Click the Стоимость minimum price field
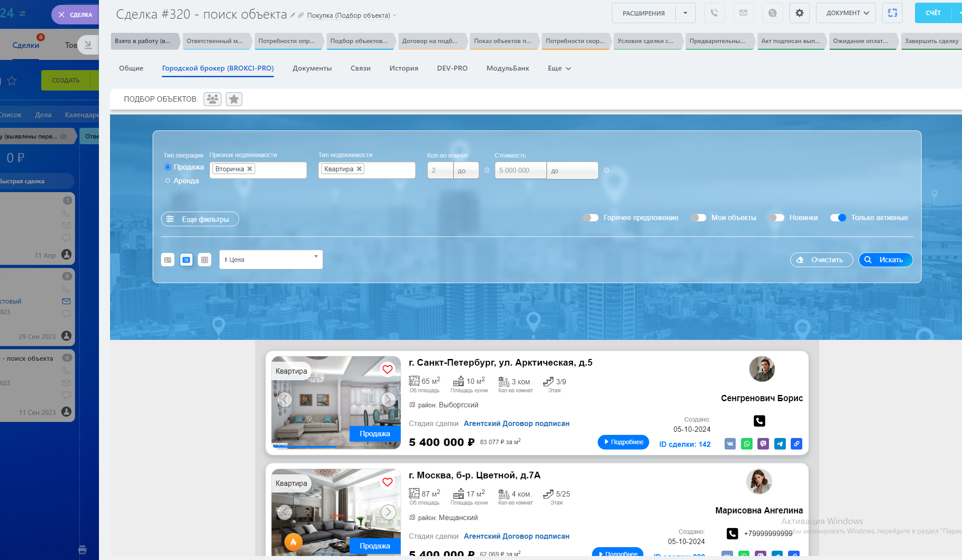Viewport: 962px width, 560px height. [520, 170]
